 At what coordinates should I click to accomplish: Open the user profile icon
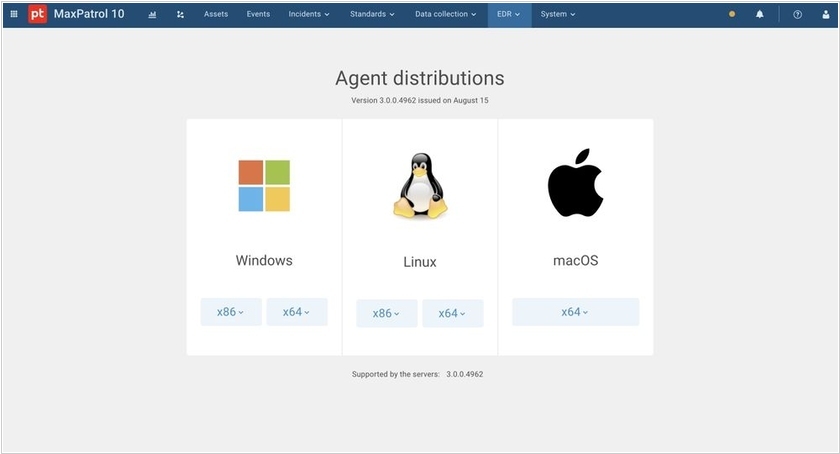coord(825,14)
